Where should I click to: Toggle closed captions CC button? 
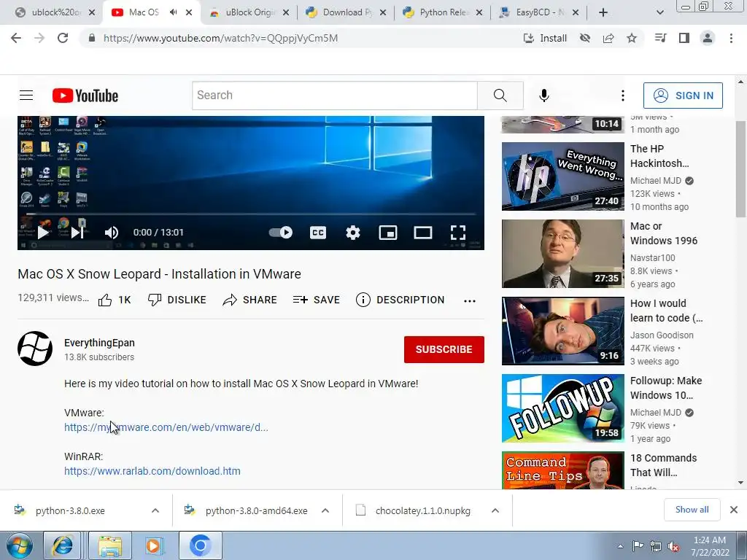318,233
